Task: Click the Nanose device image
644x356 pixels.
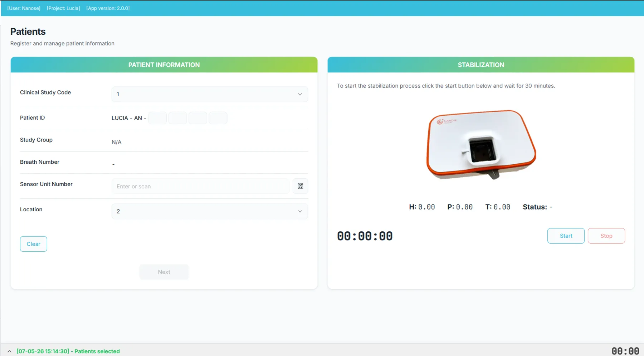Action: tap(481, 145)
